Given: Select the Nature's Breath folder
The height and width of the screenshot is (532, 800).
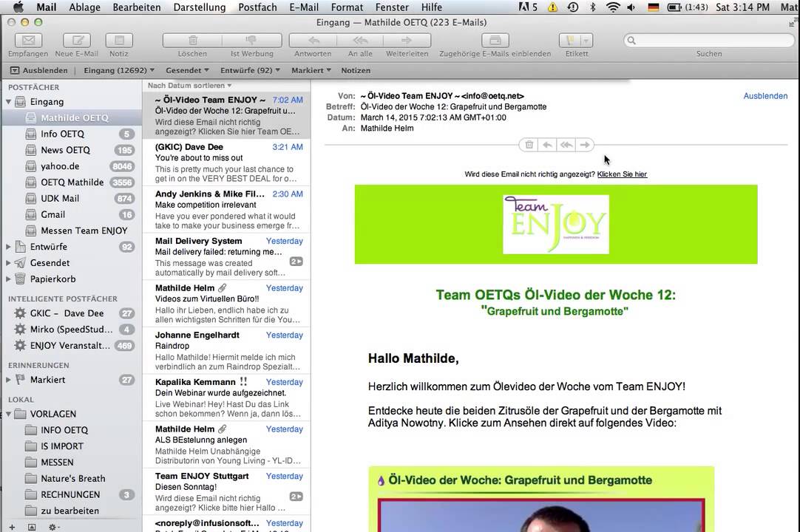Looking at the screenshot, I should coord(72,479).
